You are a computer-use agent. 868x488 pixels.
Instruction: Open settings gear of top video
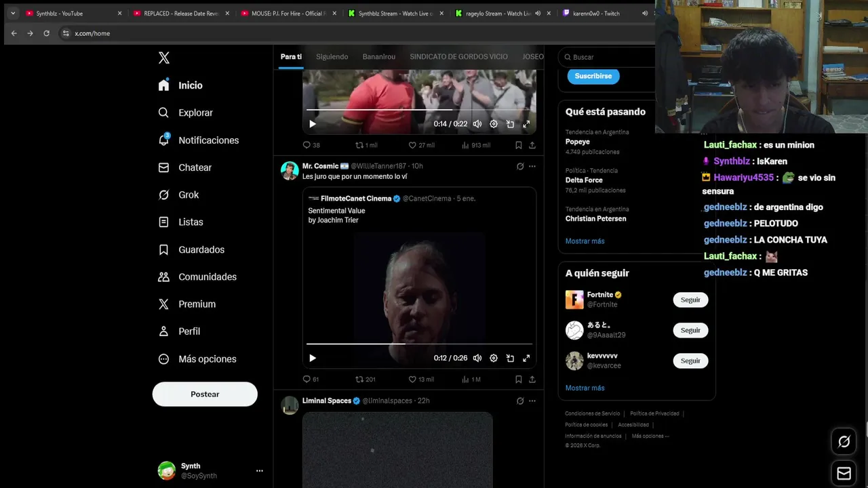coord(494,124)
